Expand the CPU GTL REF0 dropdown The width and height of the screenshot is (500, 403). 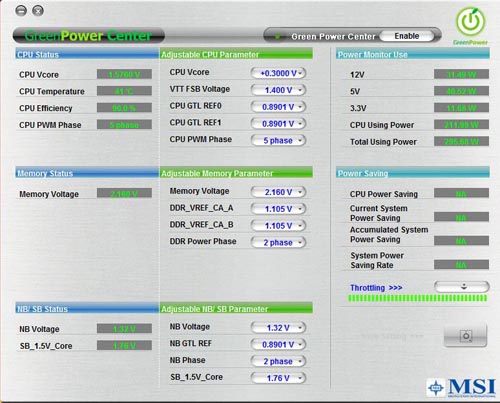[x=278, y=107]
